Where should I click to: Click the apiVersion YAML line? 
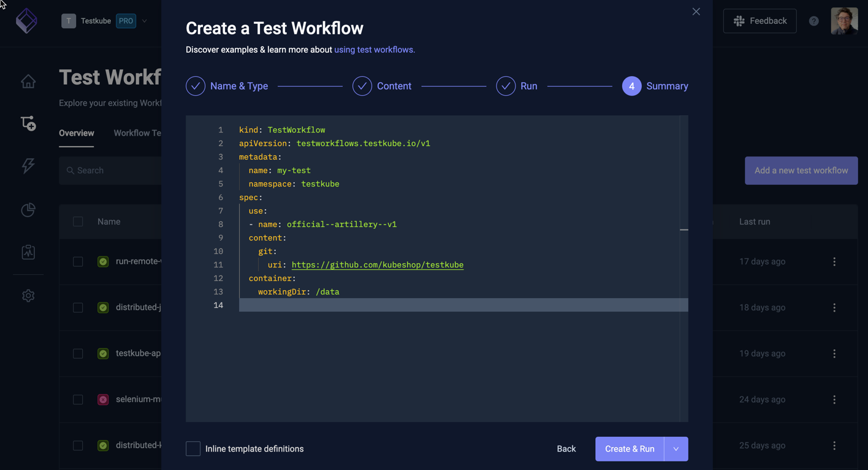coord(335,144)
